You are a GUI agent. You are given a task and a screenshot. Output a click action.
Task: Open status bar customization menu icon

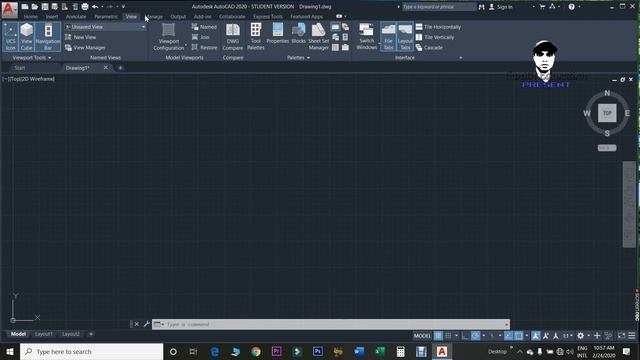631,336
